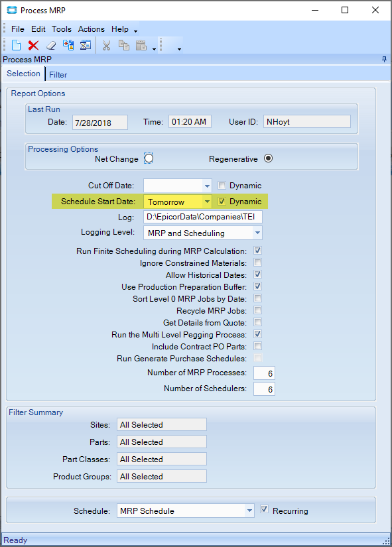Click the Number of MRP Processes field
This screenshot has width=392, height=547.
tap(264, 373)
